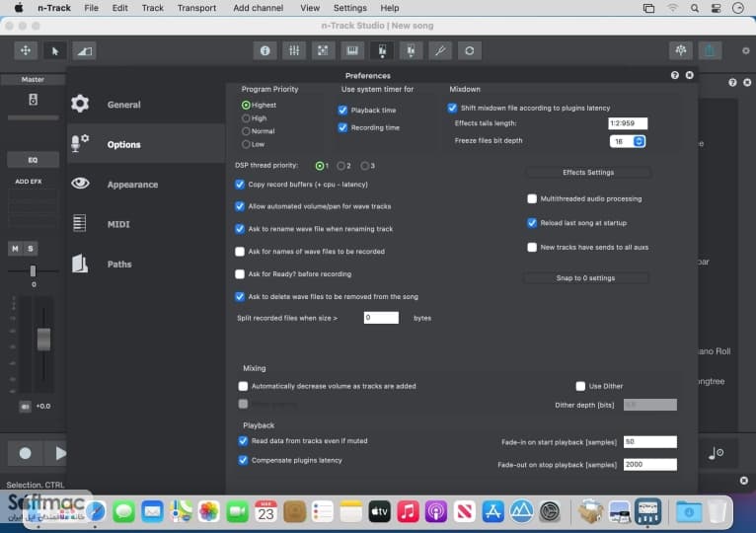This screenshot has height=533, width=756.
Task: Select the arrow pointer tool
Action: click(55, 50)
